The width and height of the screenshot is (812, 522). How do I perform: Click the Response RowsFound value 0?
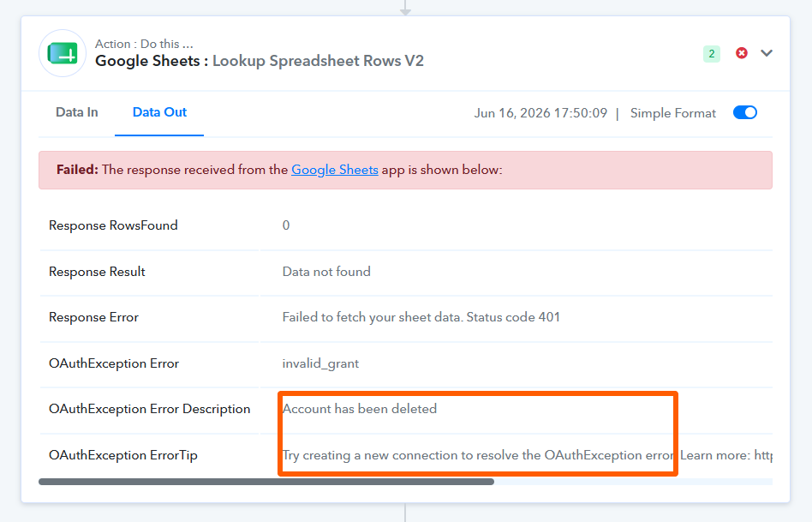point(286,225)
